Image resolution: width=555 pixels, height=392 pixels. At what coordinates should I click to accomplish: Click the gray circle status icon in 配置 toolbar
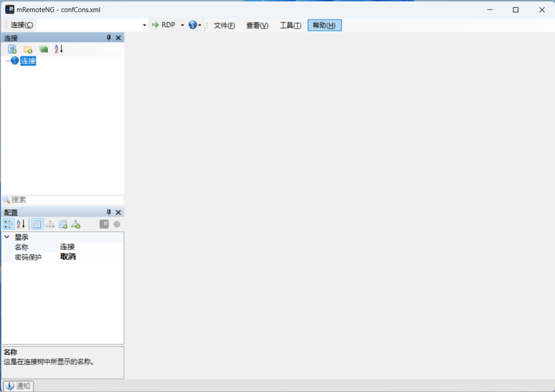pos(117,224)
